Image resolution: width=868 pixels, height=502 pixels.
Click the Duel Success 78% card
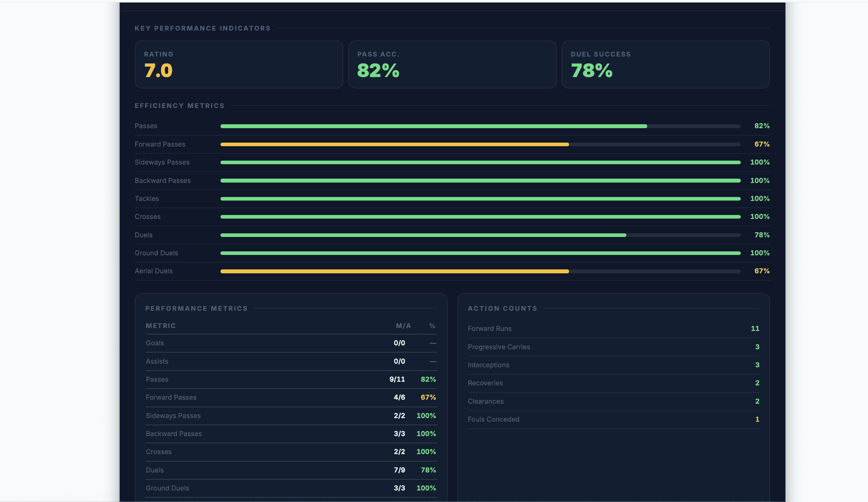[666, 64]
